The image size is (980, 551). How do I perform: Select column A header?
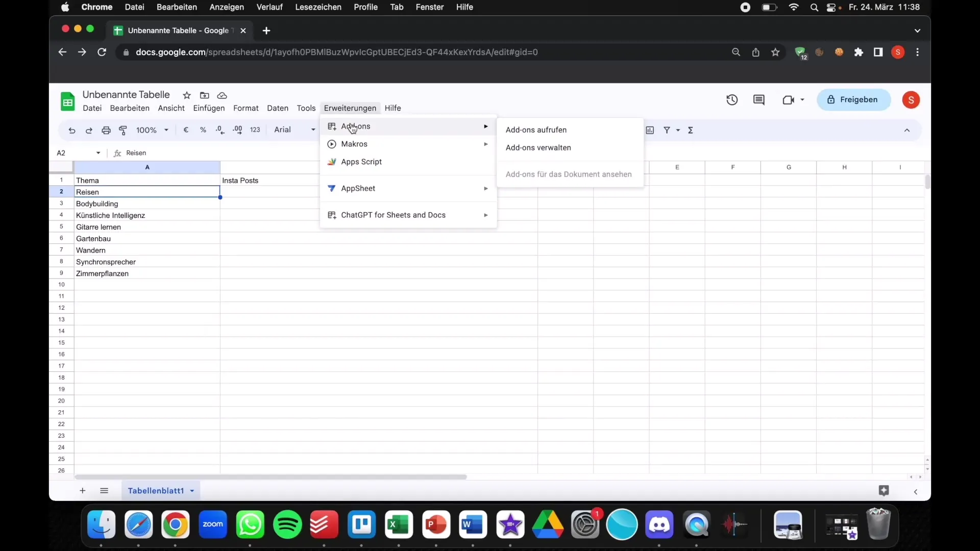147,167
